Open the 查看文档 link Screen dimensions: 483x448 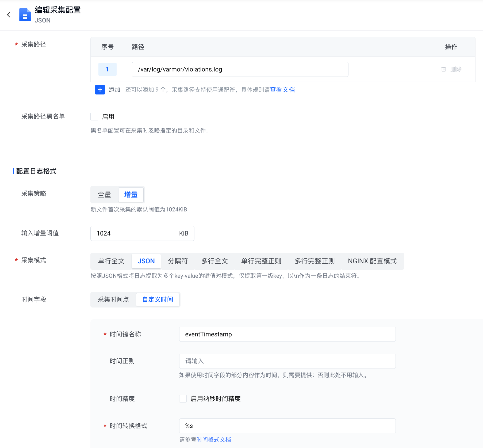[x=282, y=90]
